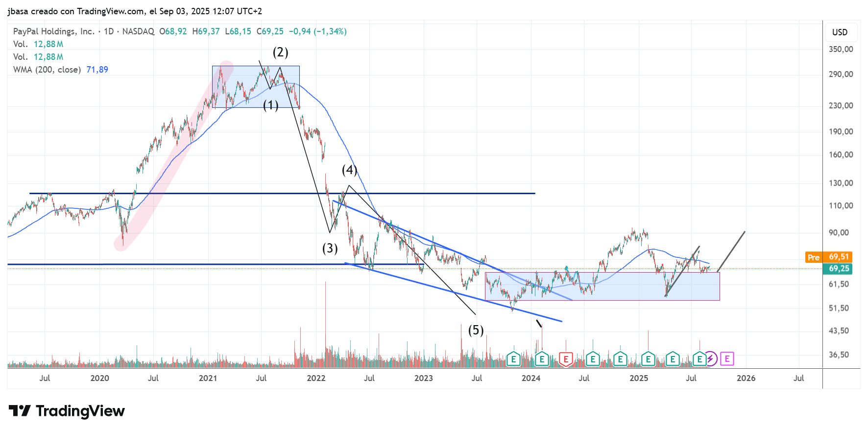Click the 160,00 price axis label
The width and height of the screenshot is (868, 433).
pyautogui.click(x=841, y=154)
